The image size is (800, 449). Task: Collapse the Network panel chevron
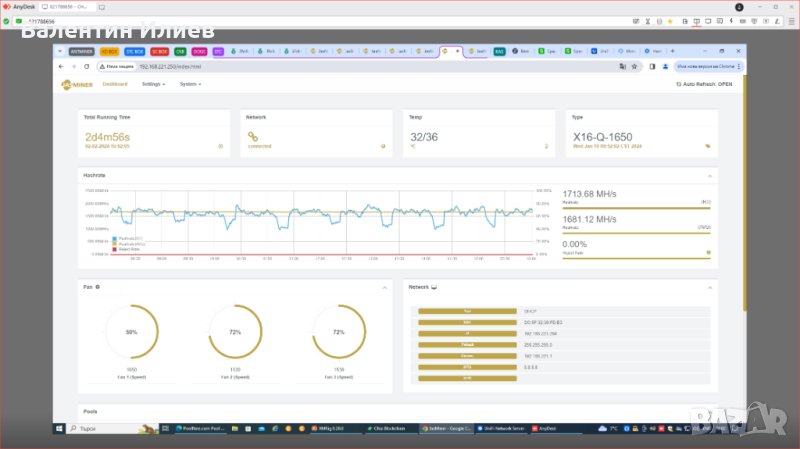tap(711, 287)
